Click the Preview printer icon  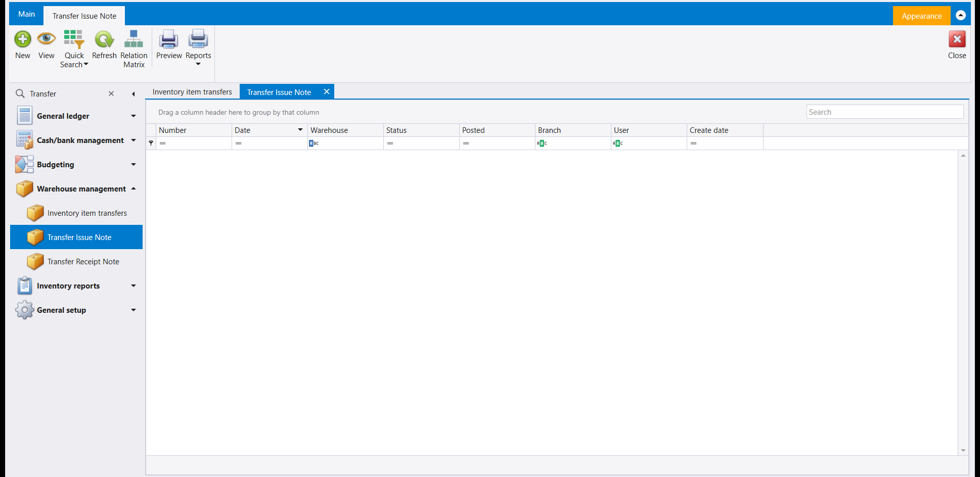(169, 39)
